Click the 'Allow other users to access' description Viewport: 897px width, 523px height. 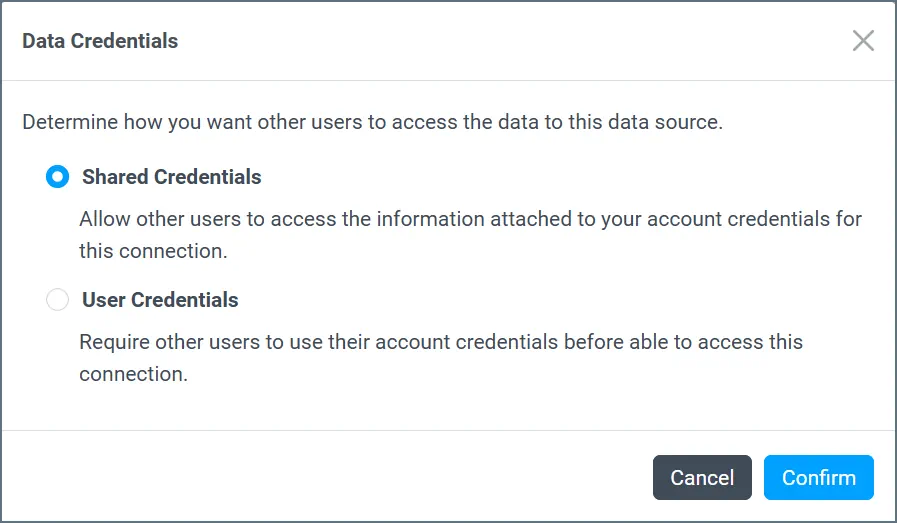[470, 218]
